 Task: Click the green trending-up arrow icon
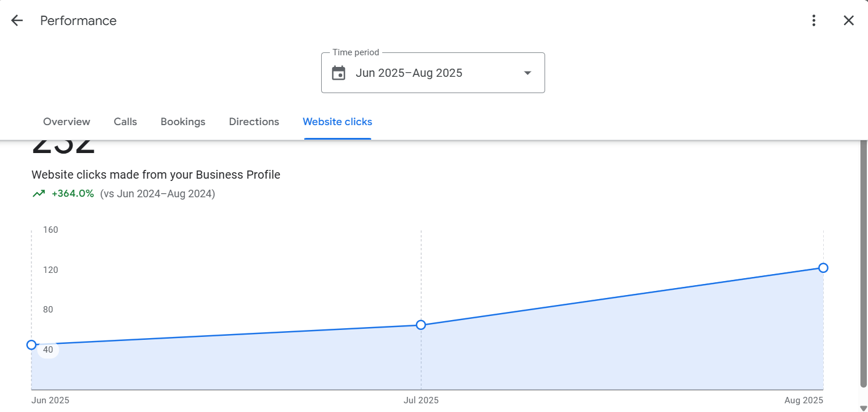[39, 194]
